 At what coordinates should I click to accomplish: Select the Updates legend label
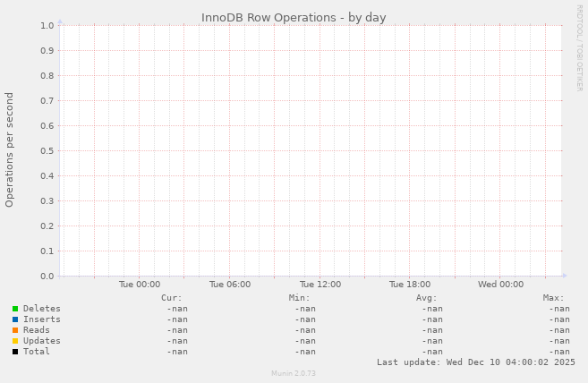pos(42,341)
